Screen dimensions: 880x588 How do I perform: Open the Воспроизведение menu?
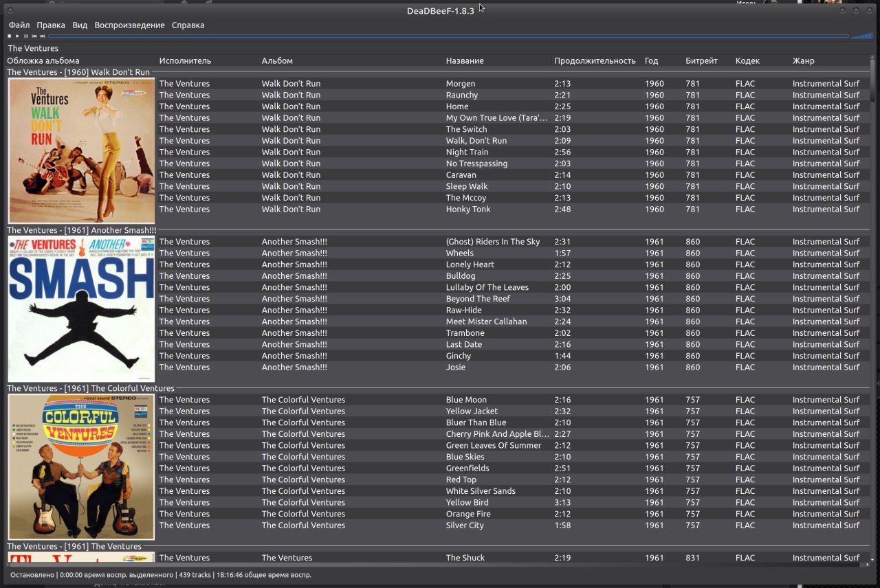point(129,25)
